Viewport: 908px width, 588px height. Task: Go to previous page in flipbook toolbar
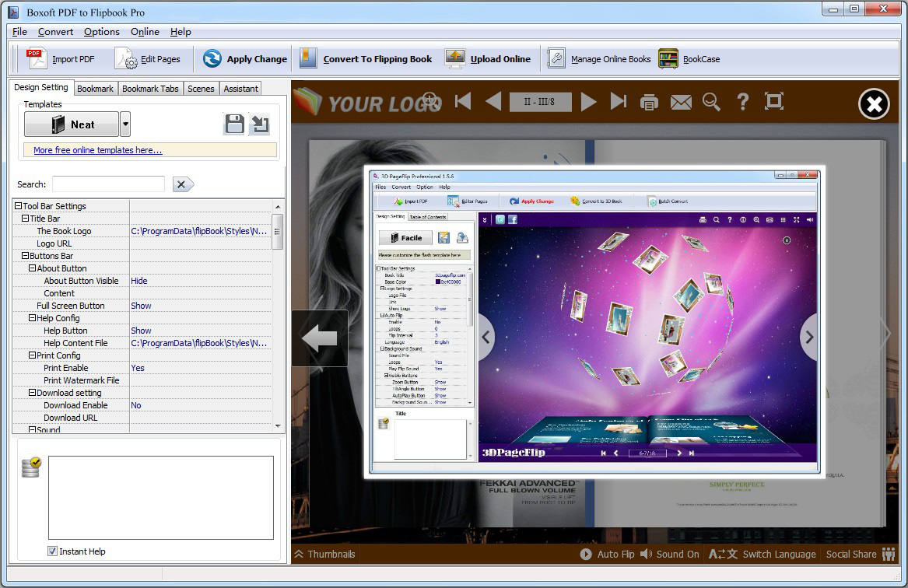coord(493,101)
